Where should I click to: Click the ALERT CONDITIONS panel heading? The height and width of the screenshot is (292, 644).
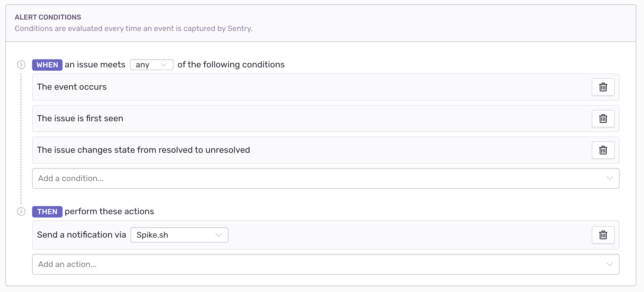[48, 17]
